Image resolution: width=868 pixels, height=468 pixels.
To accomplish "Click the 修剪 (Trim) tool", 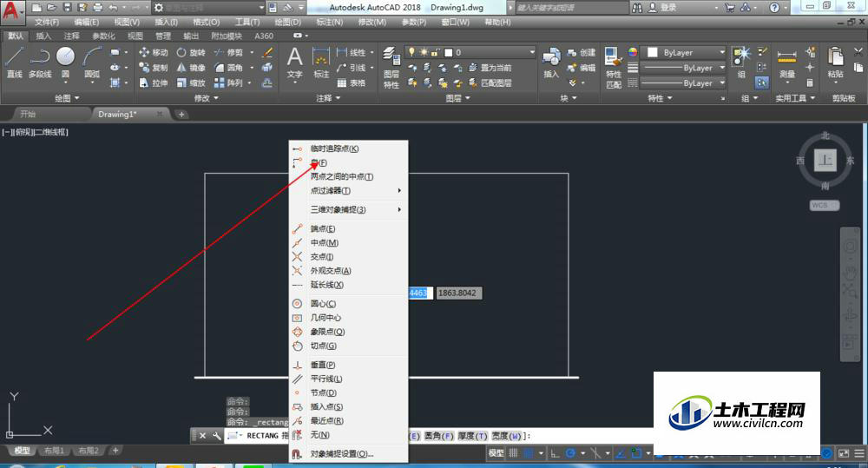I will click(x=228, y=52).
